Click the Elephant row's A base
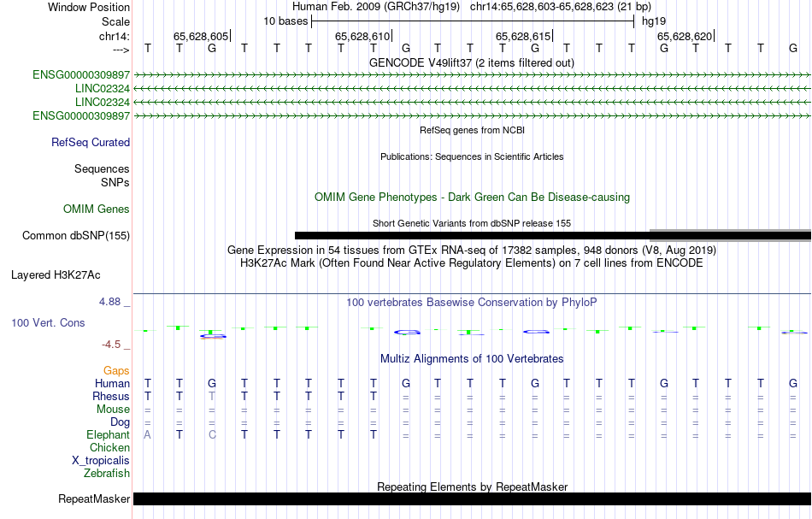Viewport: 812px width, 519px height. tap(148, 434)
